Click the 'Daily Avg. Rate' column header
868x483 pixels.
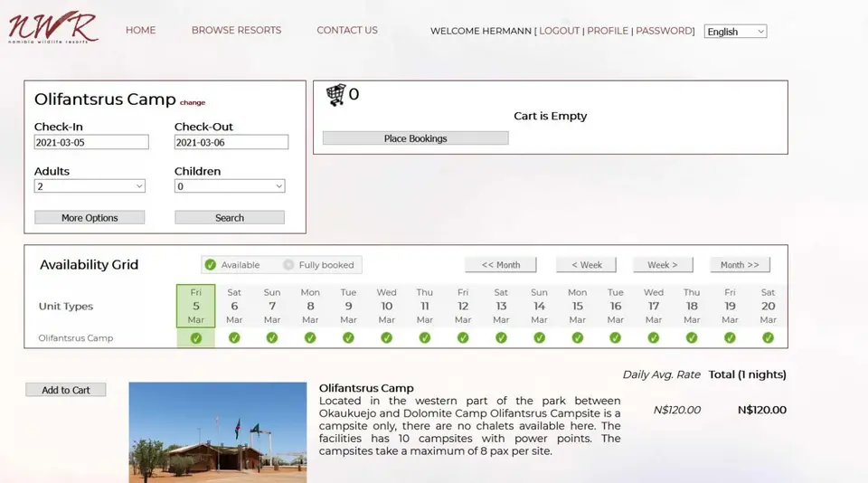coord(662,374)
